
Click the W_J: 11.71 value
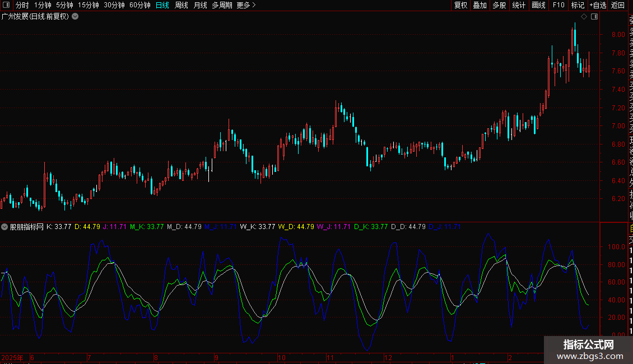click(333, 227)
